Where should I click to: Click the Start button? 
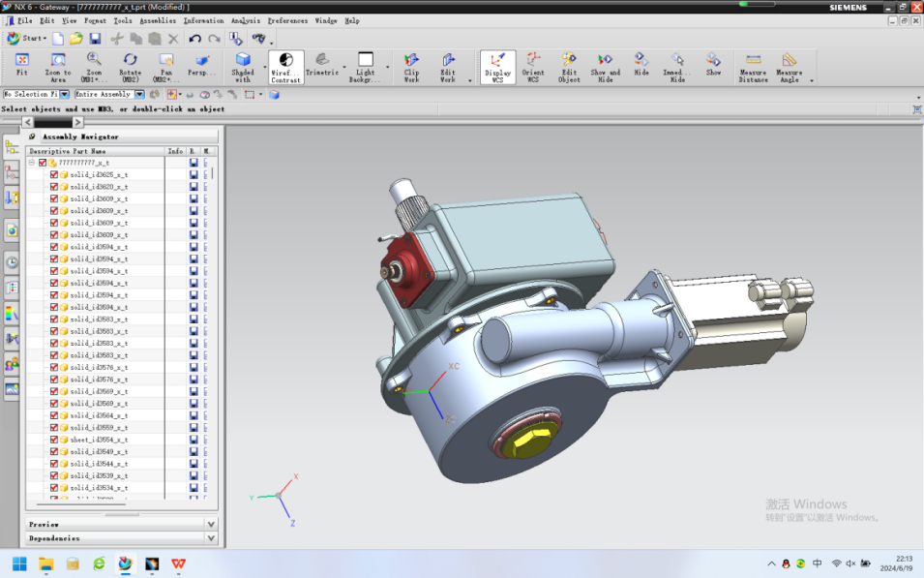tap(27, 39)
